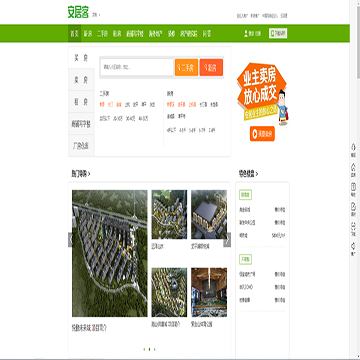This screenshot has width=360, height=360.
Task: Select the first highlighted tab in green navigation bar
Action: [x=74, y=33]
